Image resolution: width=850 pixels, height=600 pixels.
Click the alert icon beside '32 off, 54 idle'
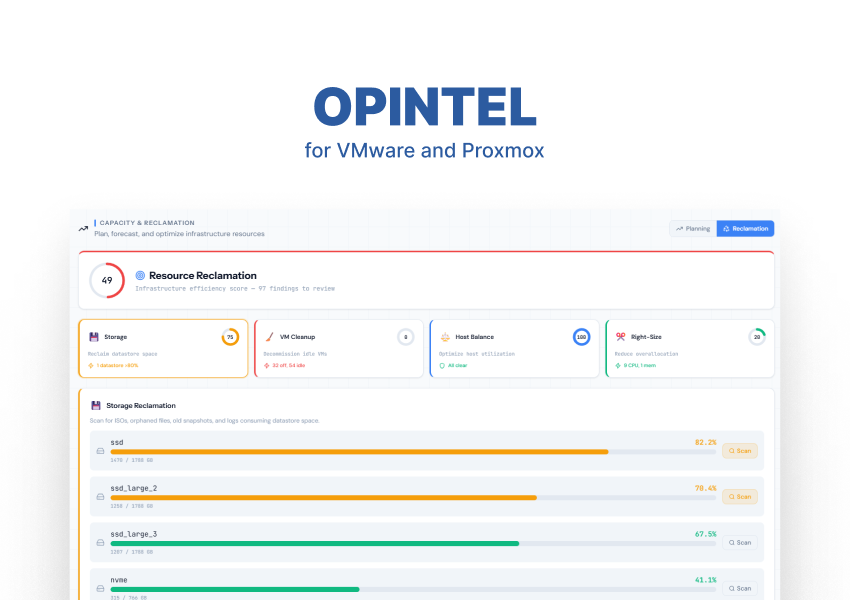266,365
